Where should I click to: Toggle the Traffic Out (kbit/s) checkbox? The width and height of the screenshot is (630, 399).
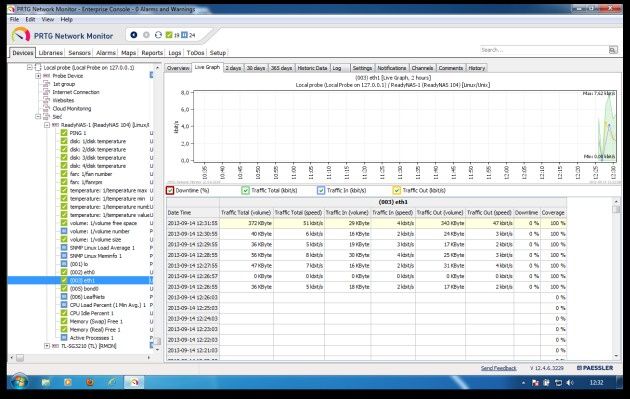(x=397, y=190)
